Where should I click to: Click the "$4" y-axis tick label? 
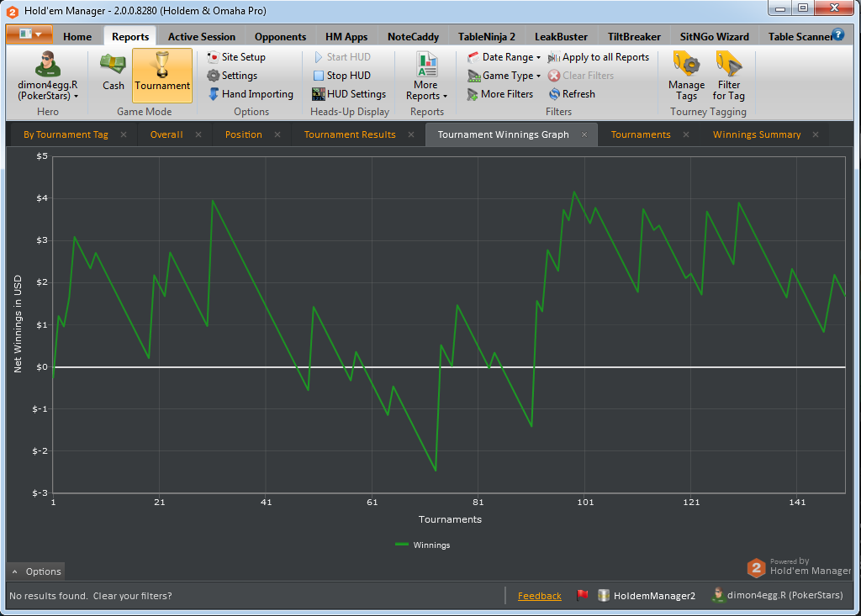tap(42, 198)
